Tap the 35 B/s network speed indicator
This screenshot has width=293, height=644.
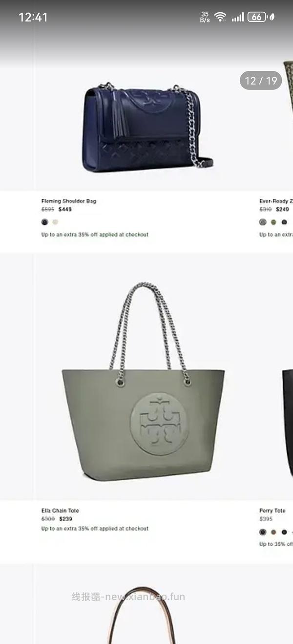click(205, 17)
